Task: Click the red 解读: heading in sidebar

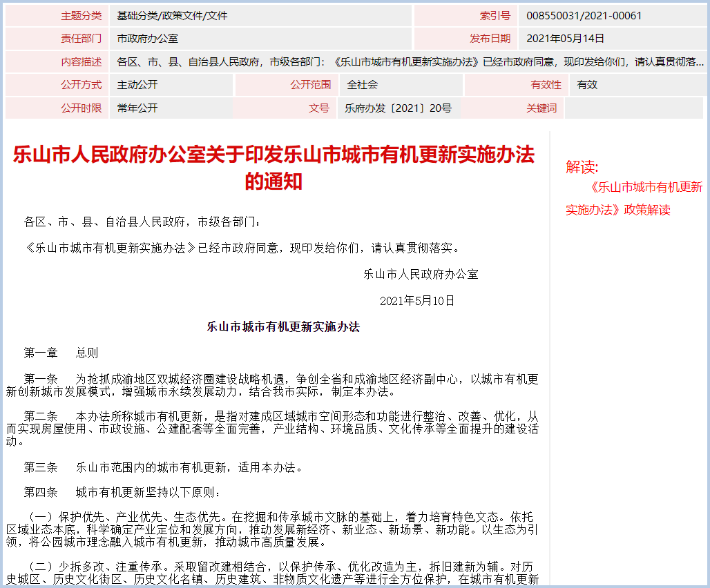Action: (x=582, y=167)
